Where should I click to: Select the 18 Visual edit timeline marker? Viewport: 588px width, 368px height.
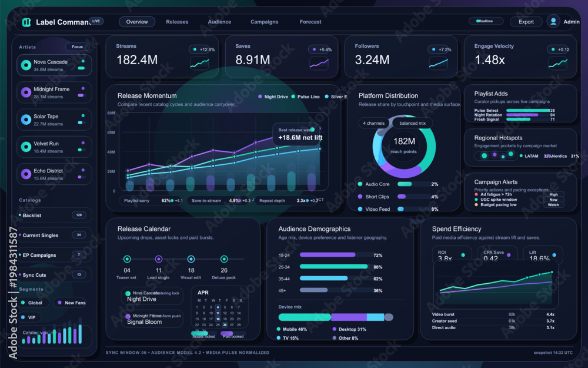[x=191, y=259]
